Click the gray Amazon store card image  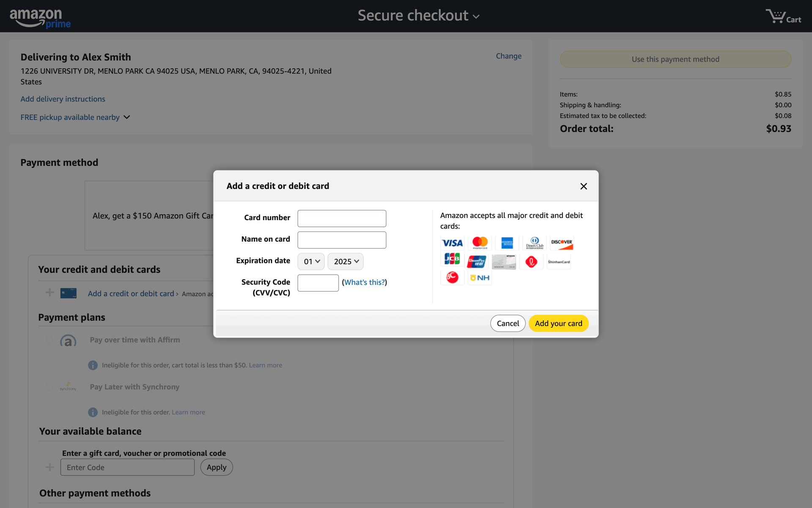(x=504, y=262)
